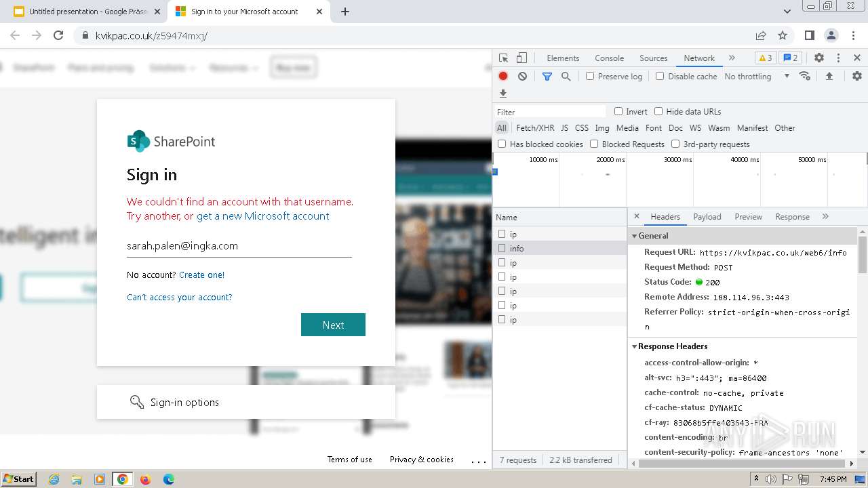
Task: Open Privacy & cookies link
Action: (422, 460)
